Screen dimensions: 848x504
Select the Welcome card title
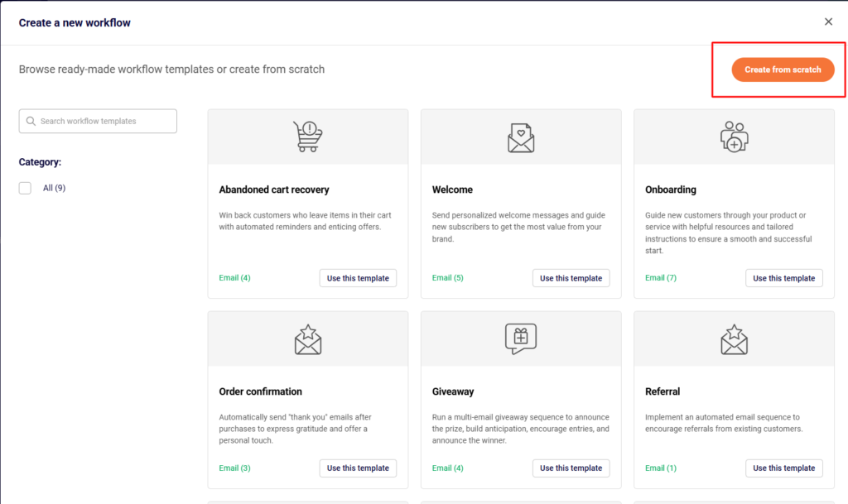(452, 190)
